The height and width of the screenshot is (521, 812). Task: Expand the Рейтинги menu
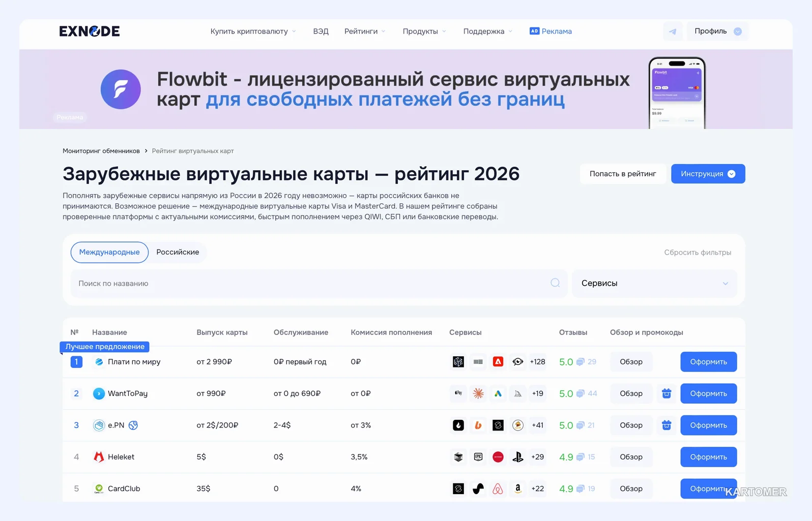point(365,32)
